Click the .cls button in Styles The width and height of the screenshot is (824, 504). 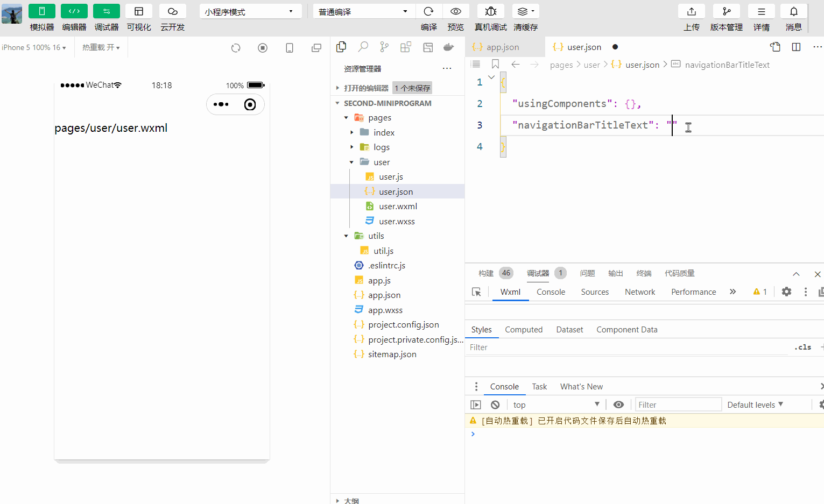pos(802,347)
